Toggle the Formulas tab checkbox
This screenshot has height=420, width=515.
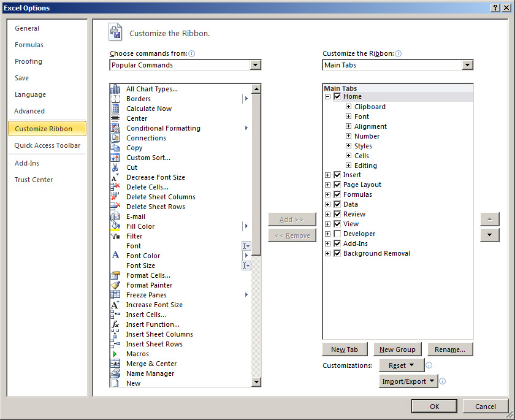tap(337, 194)
